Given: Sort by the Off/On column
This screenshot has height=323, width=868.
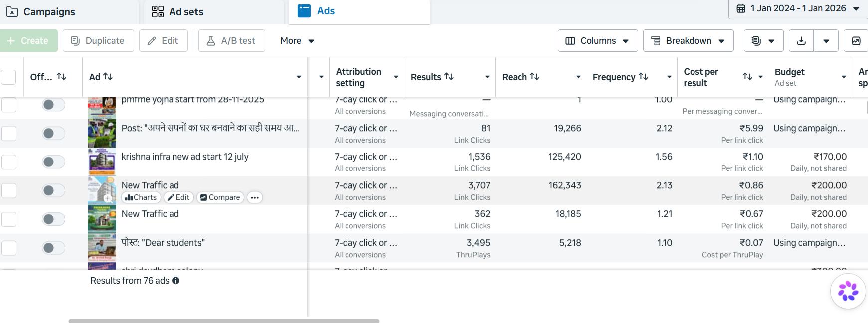Looking at the screenshot, I should [x=62, y=77].
